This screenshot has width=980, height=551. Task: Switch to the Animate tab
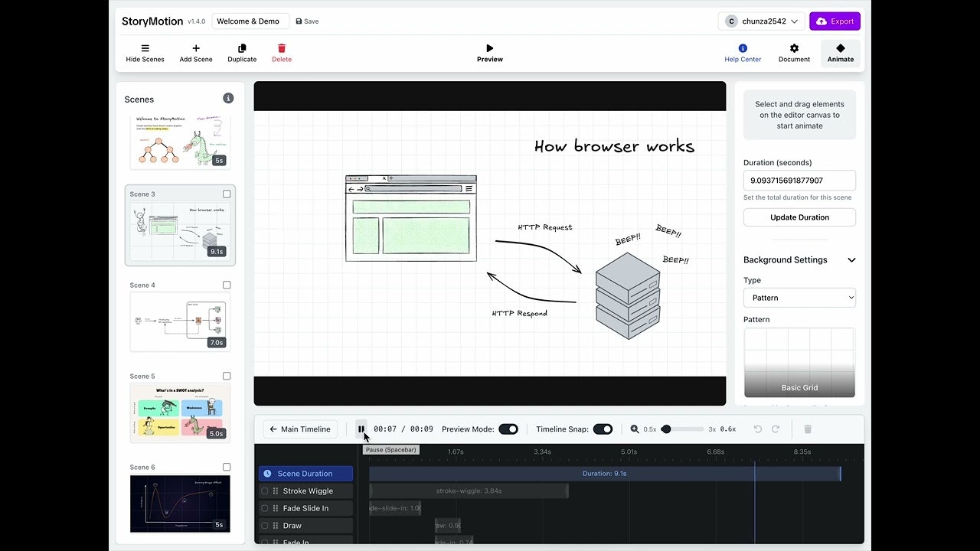pos(840,53)
